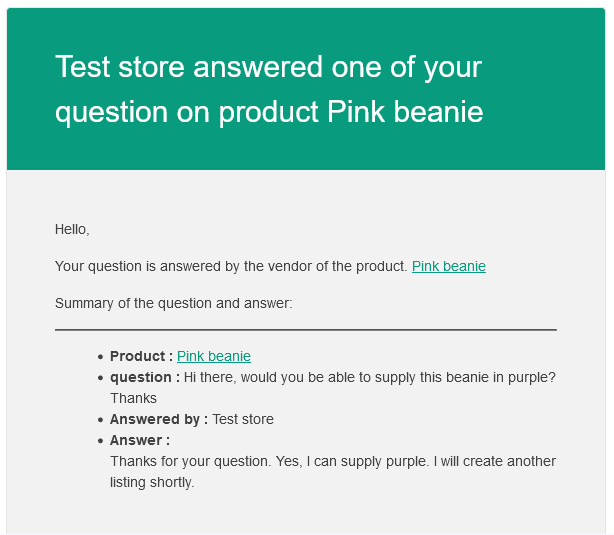Click the 'Your question is answered' sentence
This screenshot has height=535, width=614.
[x=231, y=267]
